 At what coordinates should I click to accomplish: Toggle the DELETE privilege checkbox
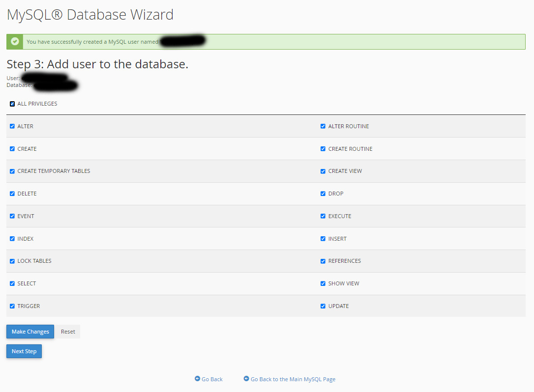pos(12,194)
